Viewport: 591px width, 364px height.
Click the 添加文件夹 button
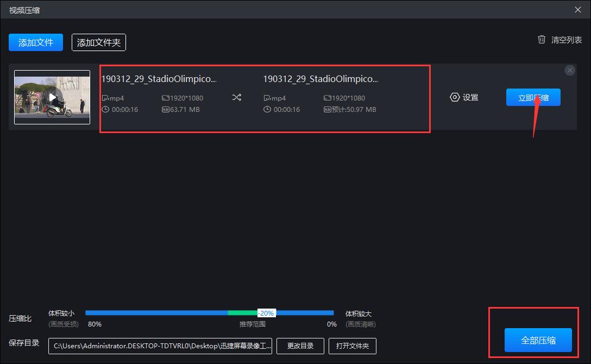[x=99, y=42]
